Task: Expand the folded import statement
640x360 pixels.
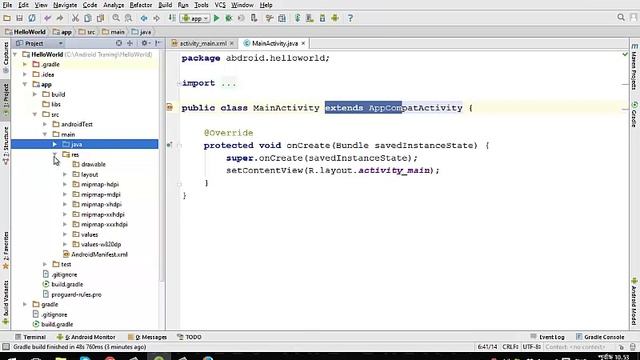Action: (229, 83)
